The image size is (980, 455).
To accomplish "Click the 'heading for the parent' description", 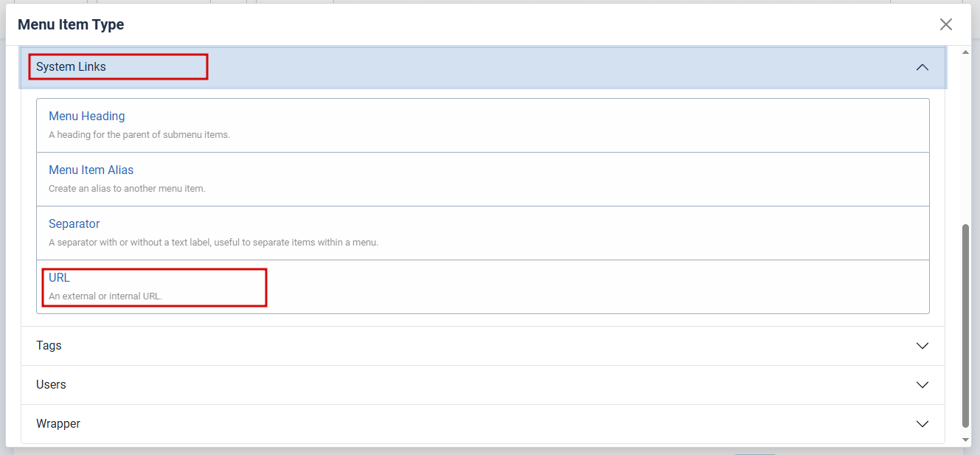I will point(139,135).
